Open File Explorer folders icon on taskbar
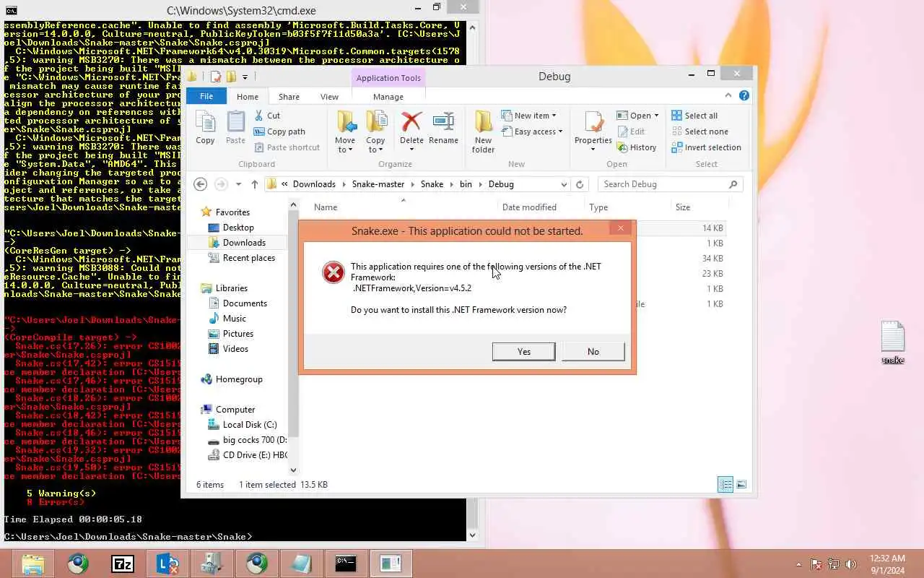The height and width of the screenshot is (578, 924). [x=33, y=564]
